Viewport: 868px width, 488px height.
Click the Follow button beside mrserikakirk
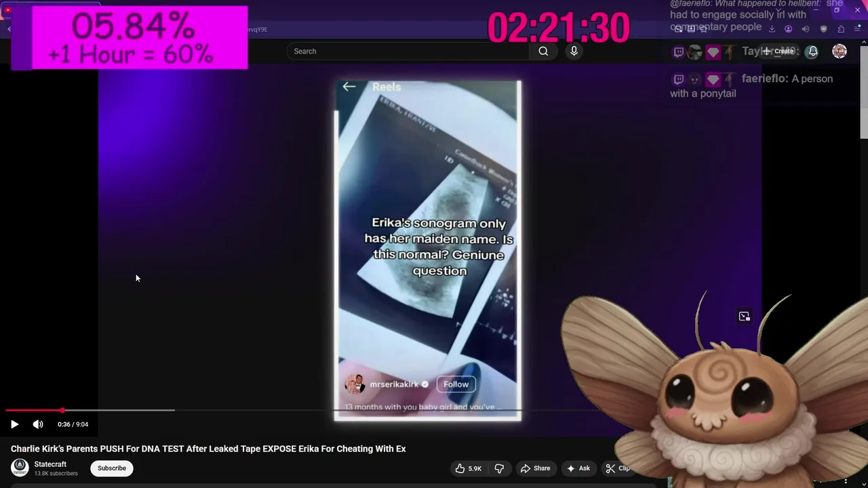pyautogui.click(x=456, y=384)
